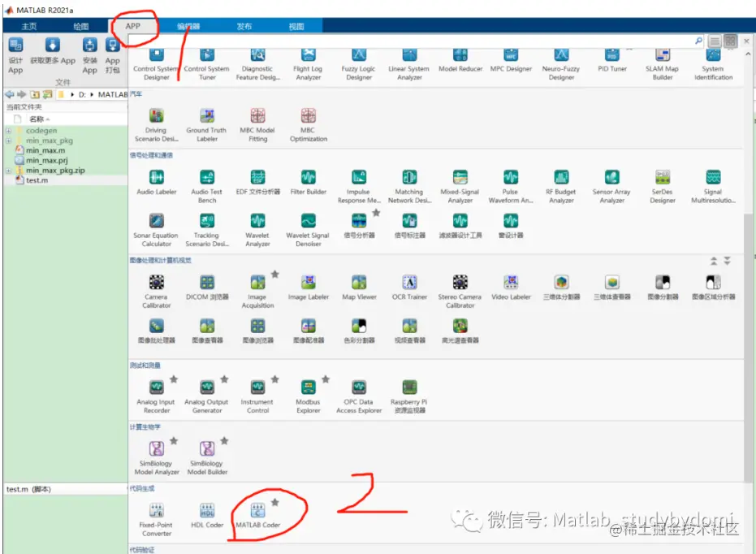Toggle the favorite star on SimBiology Model Analyzer
Screen dimensions: 756x554
(x=174, y=441)
